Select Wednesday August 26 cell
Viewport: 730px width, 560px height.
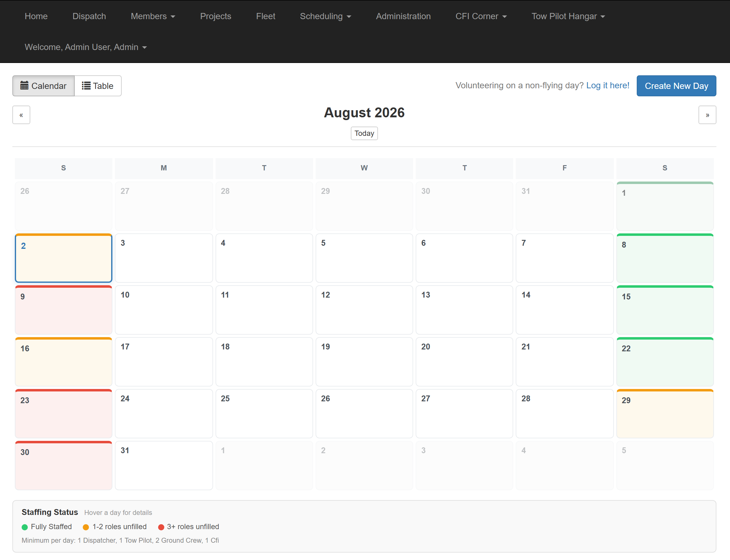coord(364,414)
